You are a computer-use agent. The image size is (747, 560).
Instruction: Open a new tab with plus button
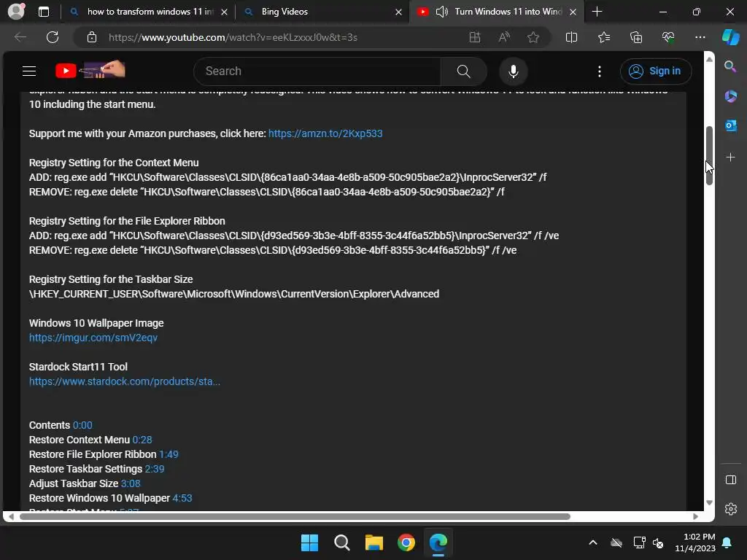pos(597,12)
